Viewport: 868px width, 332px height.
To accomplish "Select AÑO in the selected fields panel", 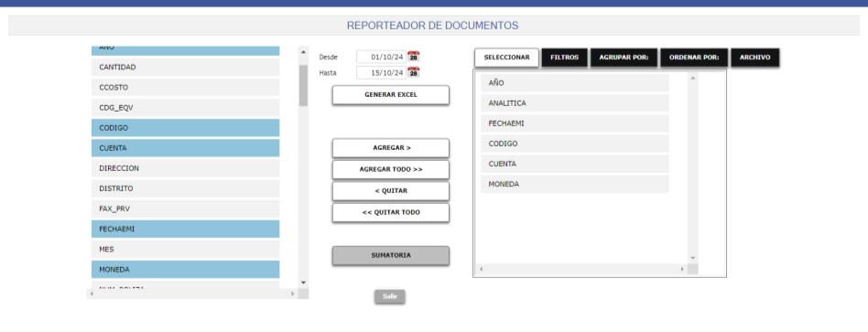I will coord(575,83).
